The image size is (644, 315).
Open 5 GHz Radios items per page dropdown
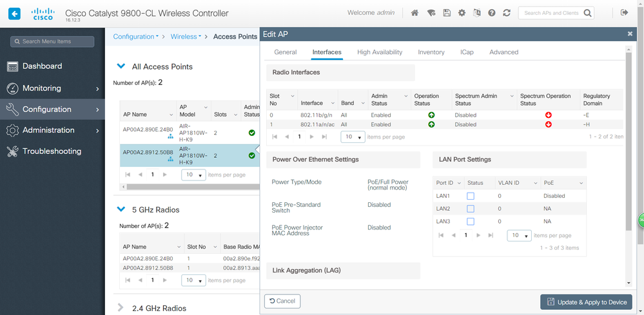[x=193, y=281]
